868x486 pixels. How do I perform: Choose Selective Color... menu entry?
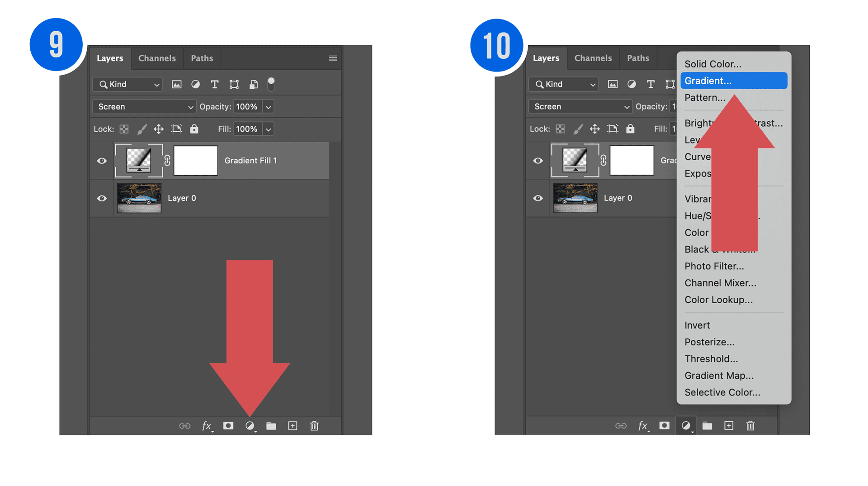pyautogui.click(x=734, y=392)
